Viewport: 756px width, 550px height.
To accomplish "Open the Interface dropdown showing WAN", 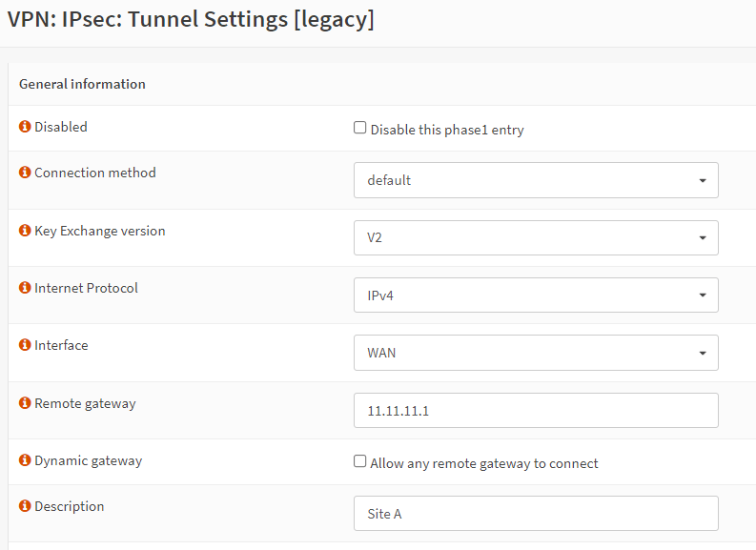I will tap(536, 353).
